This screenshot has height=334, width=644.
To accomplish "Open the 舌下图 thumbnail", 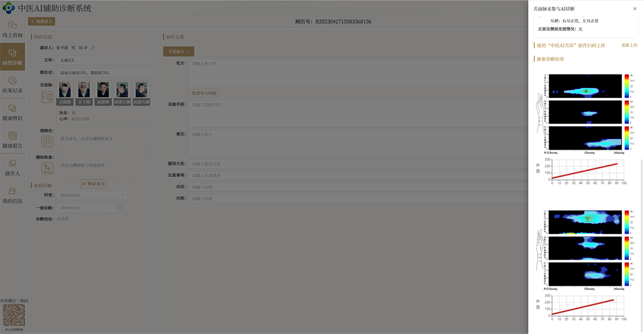I will point(84,93).
